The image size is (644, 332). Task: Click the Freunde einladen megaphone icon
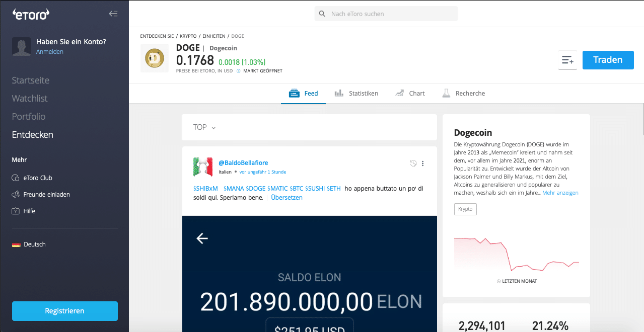tap(15, 195)
